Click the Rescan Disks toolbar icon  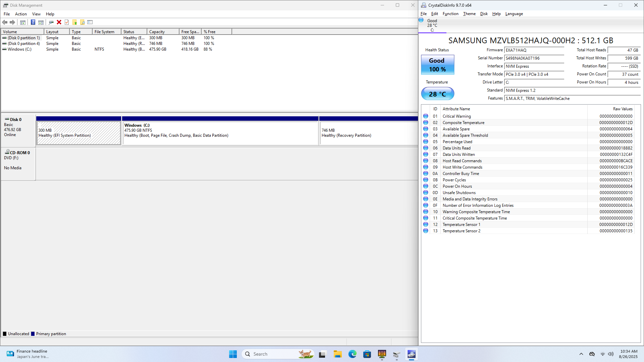[x=51, y=22]
